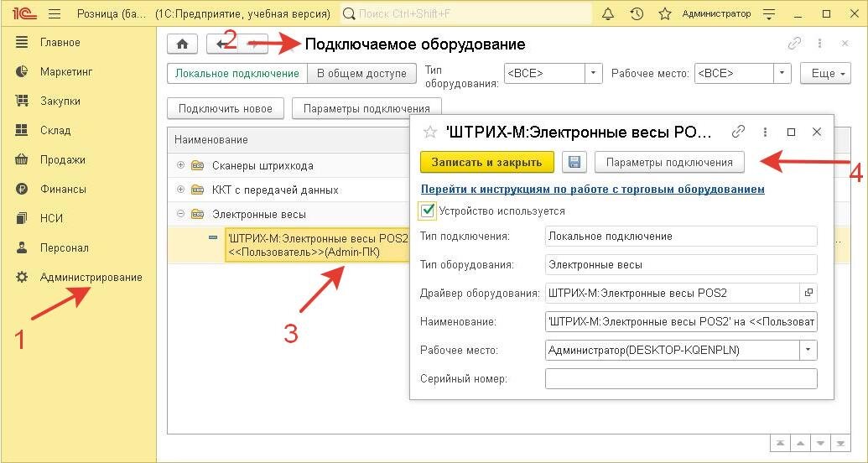Click Драйвер оборудования field
The height and width of the screenshot is (463, 868).
click(x=673, y=293)
